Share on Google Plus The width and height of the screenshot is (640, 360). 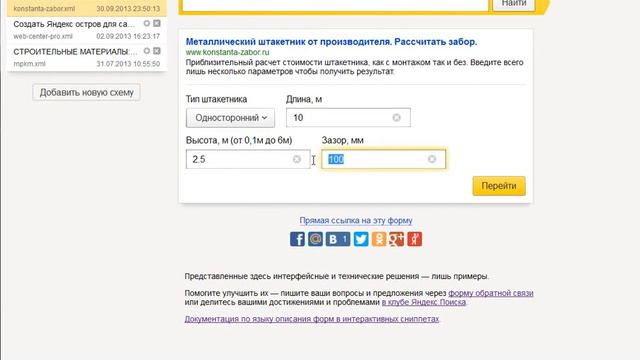[396, 239]
